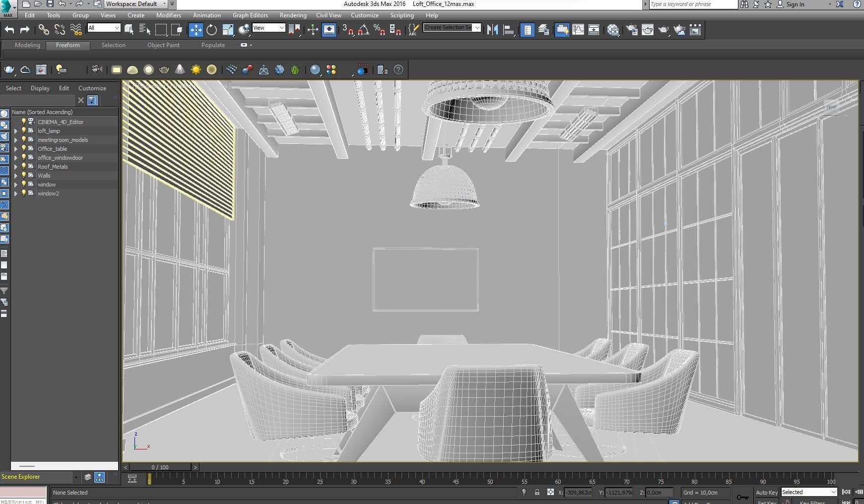864x504 pixels.
Task: Toggle Spinner Snap
Action: coord(396,30)
